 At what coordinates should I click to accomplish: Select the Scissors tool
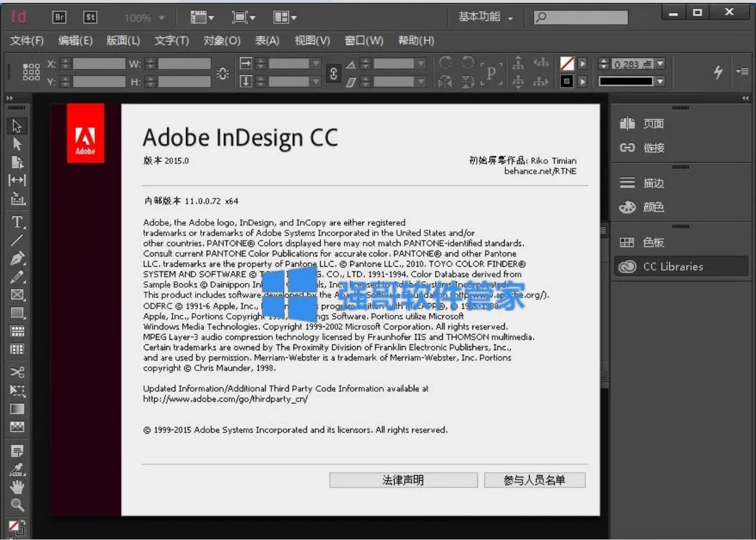pyautogui.click(x=17, y=372)
